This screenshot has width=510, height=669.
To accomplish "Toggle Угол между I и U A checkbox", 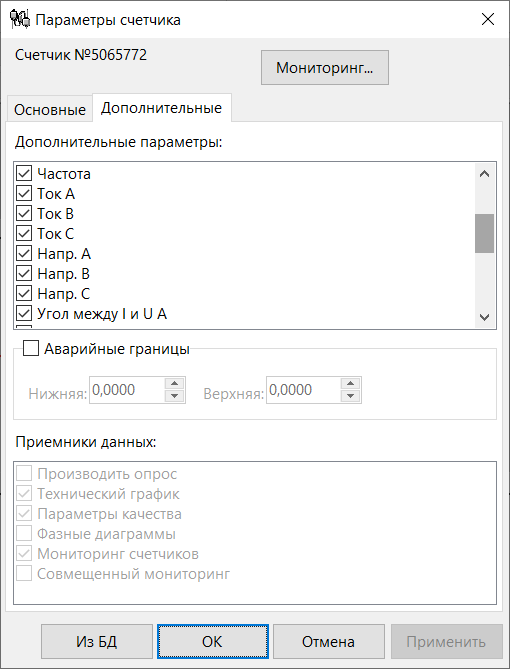I will pyautogui.click(x=24, y=314).
